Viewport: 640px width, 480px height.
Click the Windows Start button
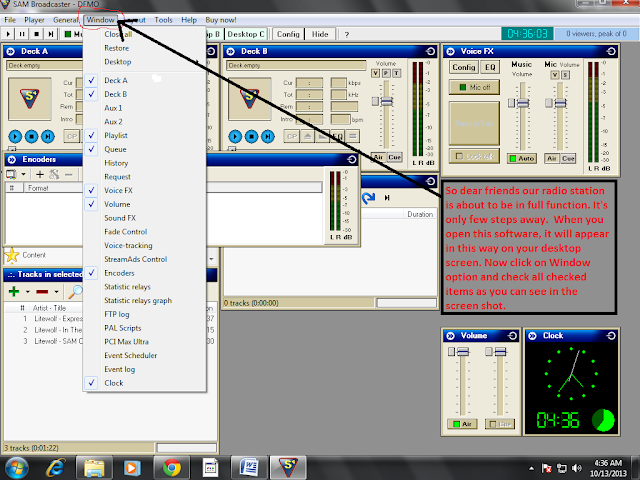(16, 468)
